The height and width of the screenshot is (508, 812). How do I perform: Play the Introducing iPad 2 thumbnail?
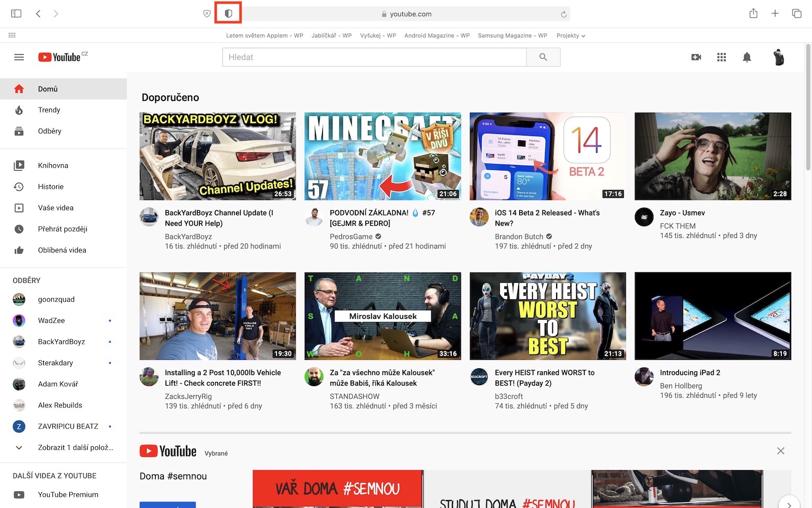coord(713,316)
